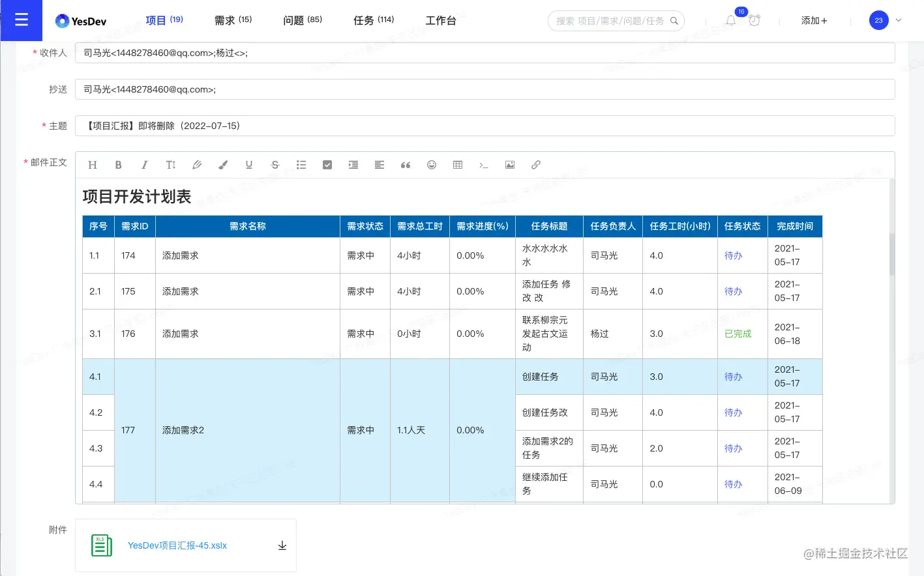Viewport: 924px width, 576px height.
Task: Open the attached YesDev项目汇报-45.xslx file
Action: tap(177, 545)
